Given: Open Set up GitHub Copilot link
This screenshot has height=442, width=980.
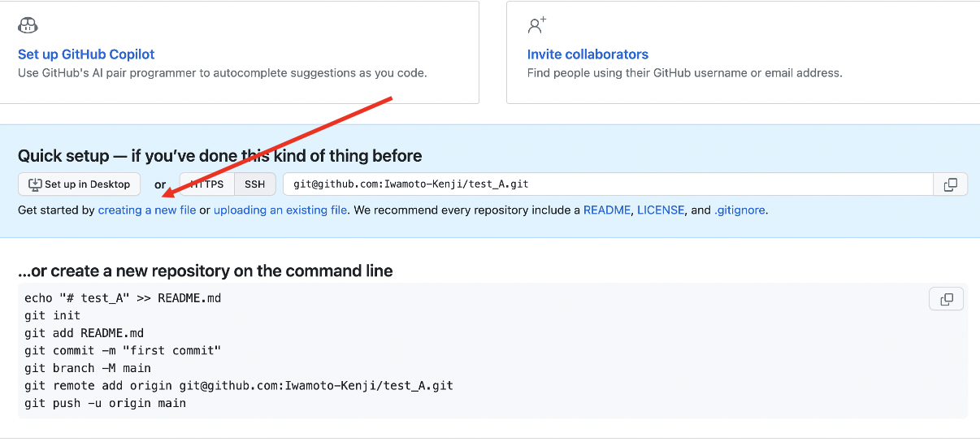Looking at the screenshot, I should coord(86,54).
